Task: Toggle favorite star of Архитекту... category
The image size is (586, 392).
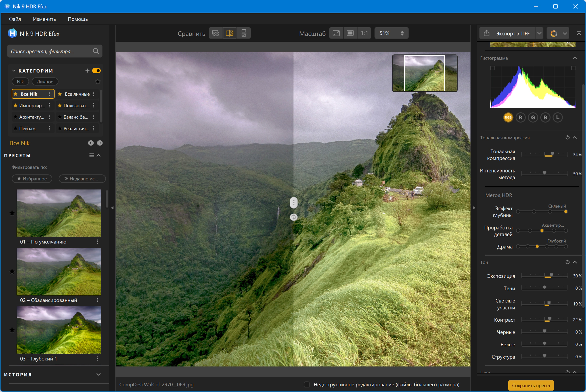Action: 15,117
